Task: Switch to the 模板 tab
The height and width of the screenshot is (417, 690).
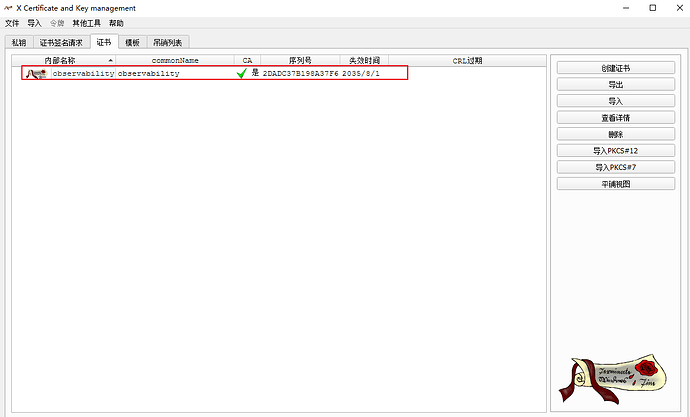Action: 132,42
